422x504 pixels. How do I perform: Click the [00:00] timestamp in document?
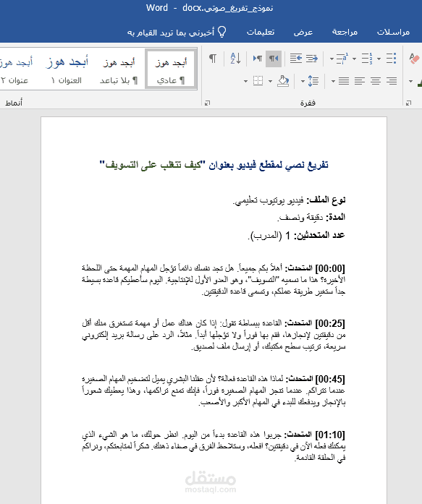click(330, 268)
